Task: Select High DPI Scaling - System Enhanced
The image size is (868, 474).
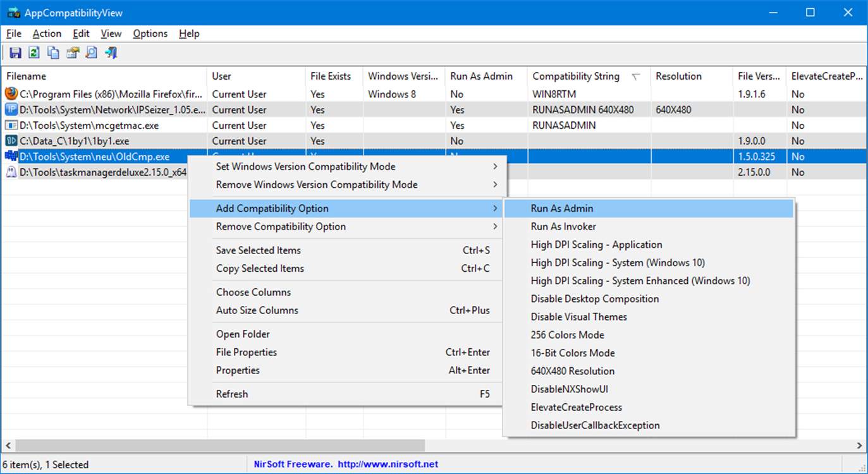Action: pyautogui.click(x=649, y=281)
